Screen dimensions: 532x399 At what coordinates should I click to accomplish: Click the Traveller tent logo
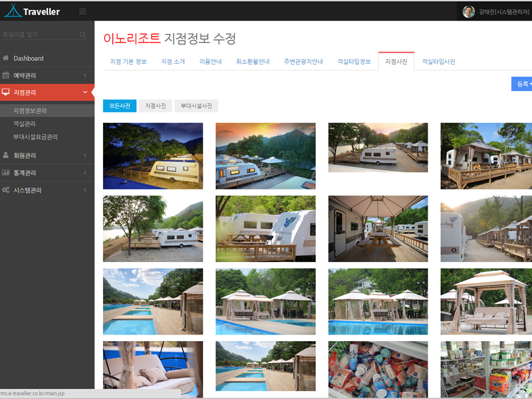pos(13,11)
